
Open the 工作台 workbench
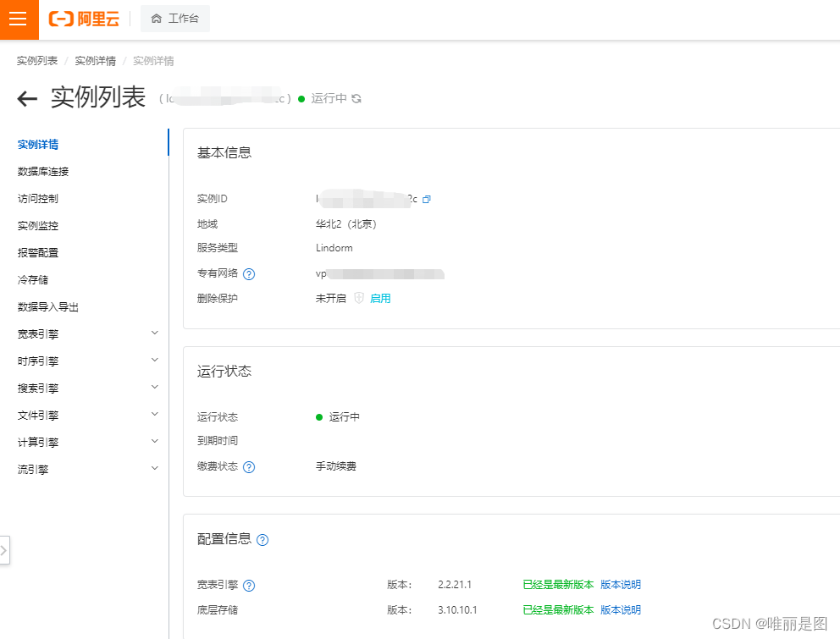174,19
